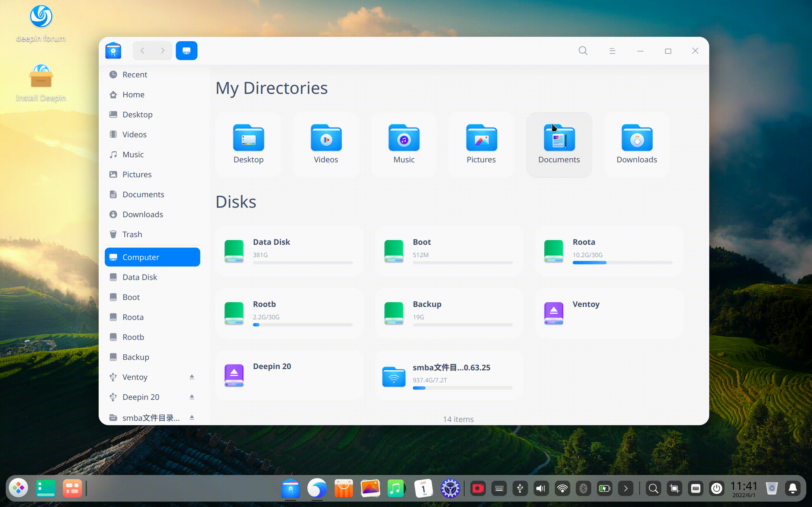Open the Wi-Fi network tray icon
This screenshot has height=507, width=812.
pos(562,488)
